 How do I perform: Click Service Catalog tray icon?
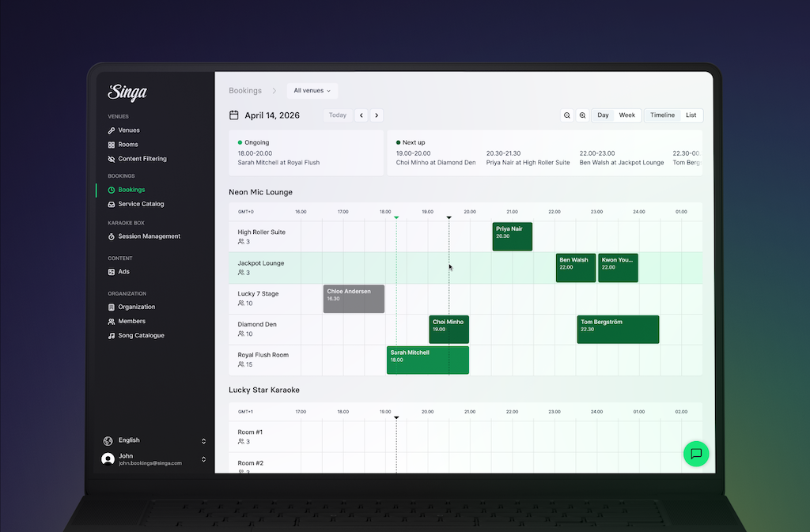coord(111,204)
